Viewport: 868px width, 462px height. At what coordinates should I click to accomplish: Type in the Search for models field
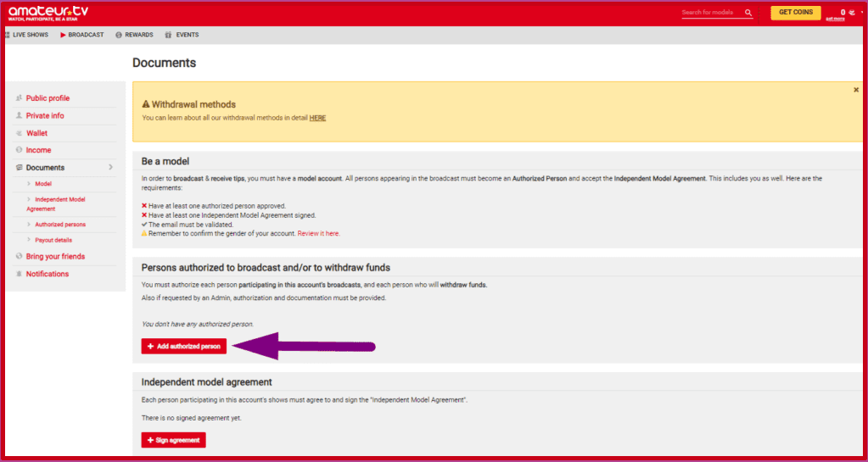point(710,13)
